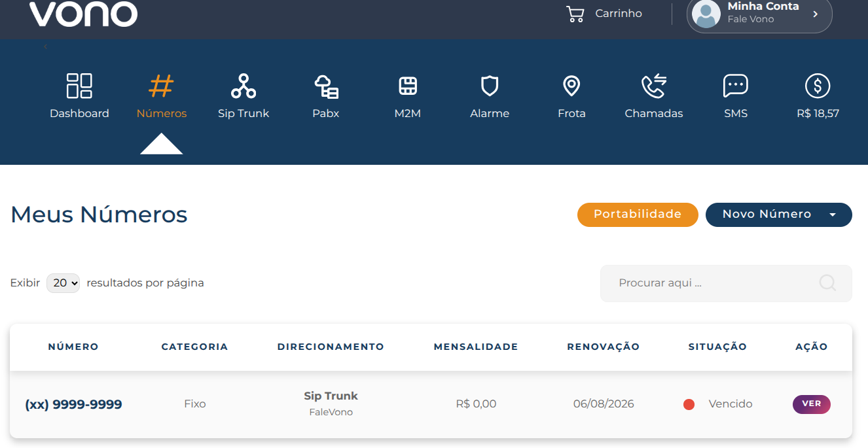Click the 06/08/2026 renewal date

(x=604, y=404)
